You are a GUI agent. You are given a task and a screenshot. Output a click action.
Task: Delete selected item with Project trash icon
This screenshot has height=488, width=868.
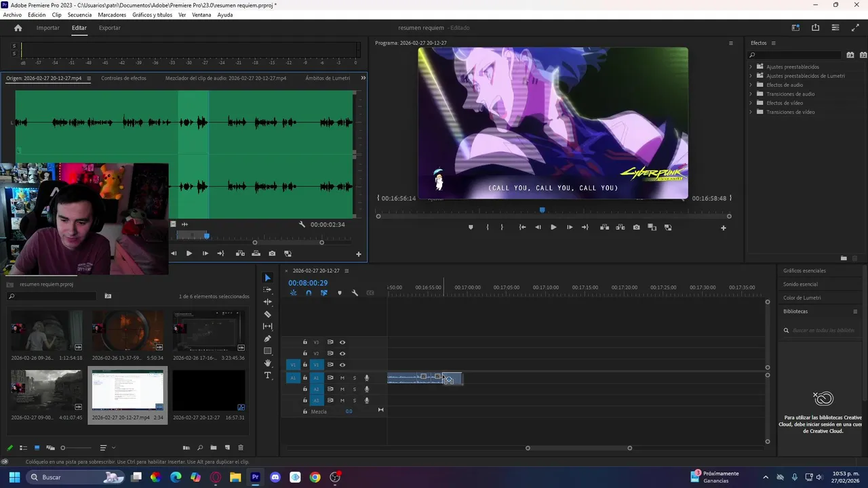pos(240,447)
